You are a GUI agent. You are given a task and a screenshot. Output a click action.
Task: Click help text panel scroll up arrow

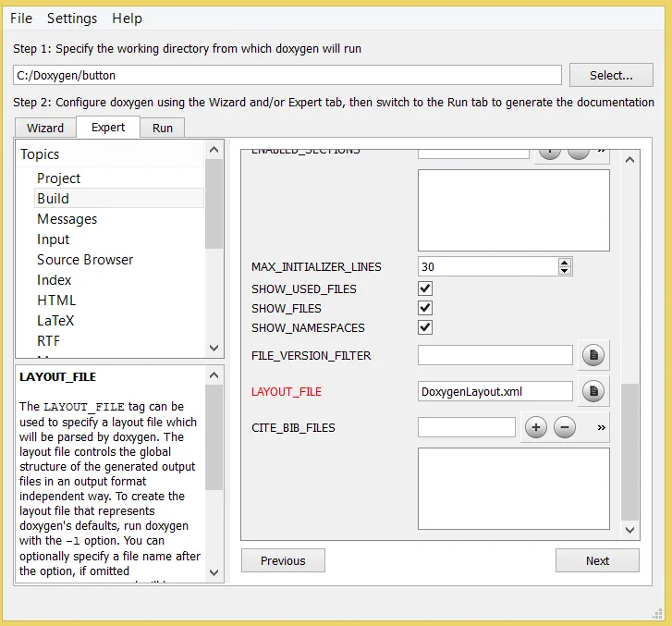(214, 375)
